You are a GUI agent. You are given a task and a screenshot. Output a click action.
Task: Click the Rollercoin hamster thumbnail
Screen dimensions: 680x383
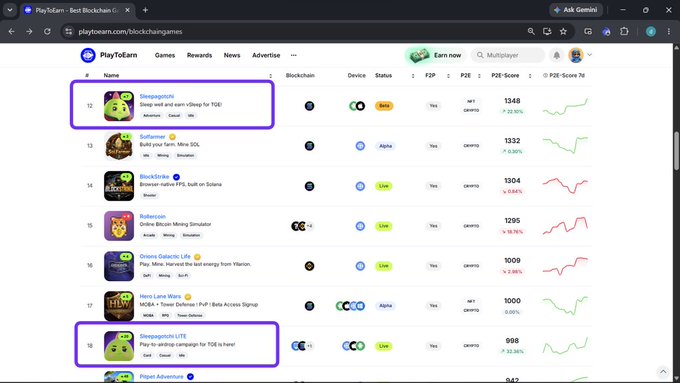(x=119, y=226)
